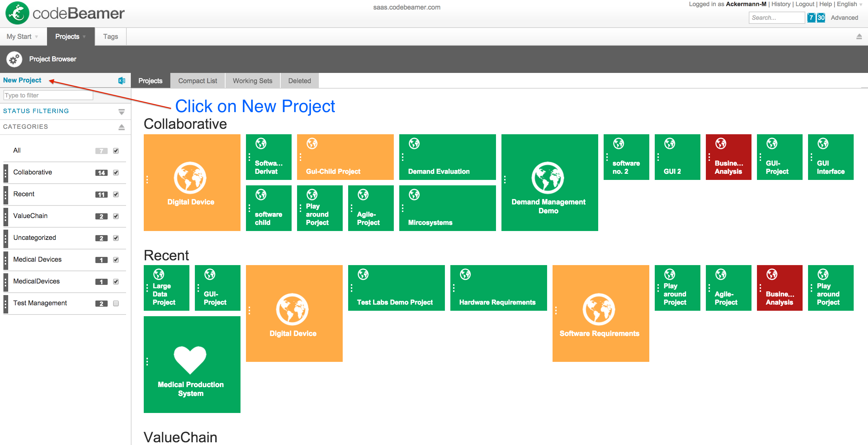Open the menu dots on Hardware Requirements tile

pos(454,288)
